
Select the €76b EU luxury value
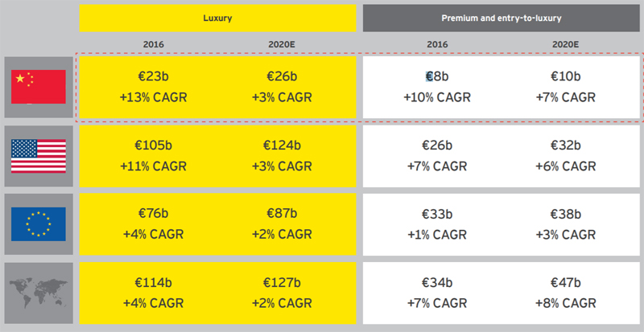pos(154,214)
